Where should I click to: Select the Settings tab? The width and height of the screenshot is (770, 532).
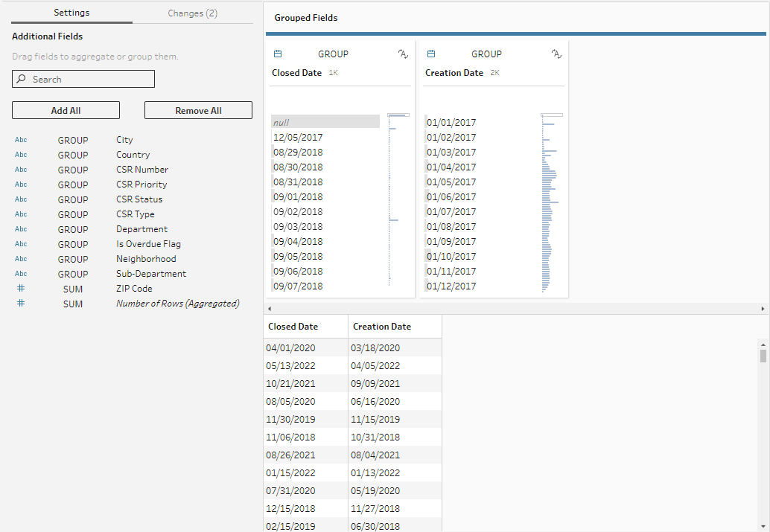click(71, 13)
